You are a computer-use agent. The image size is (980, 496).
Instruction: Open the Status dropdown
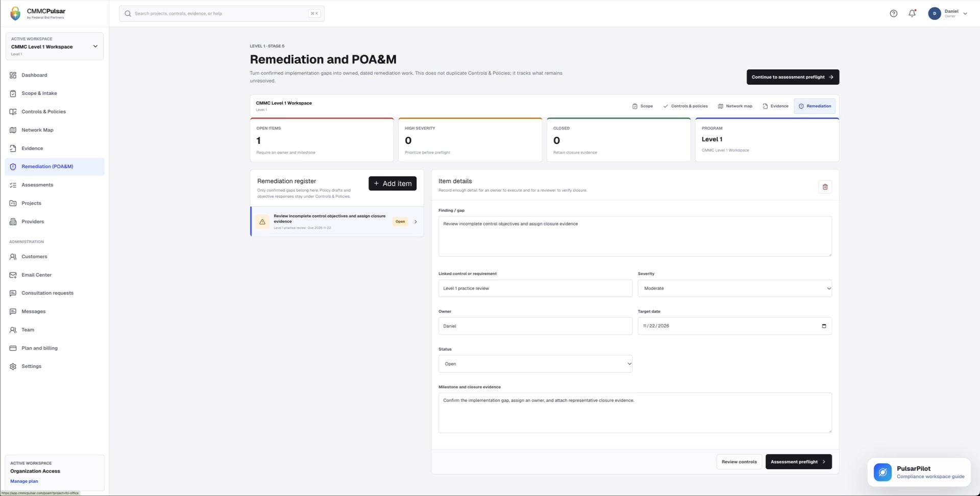point(535,364)
